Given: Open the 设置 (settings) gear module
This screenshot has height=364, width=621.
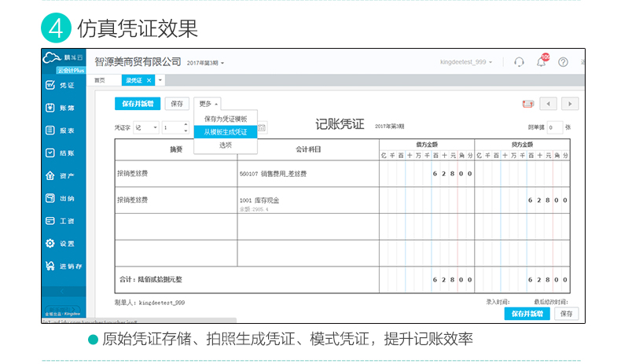Looking at the screenshot, I should tap(61, 244).
